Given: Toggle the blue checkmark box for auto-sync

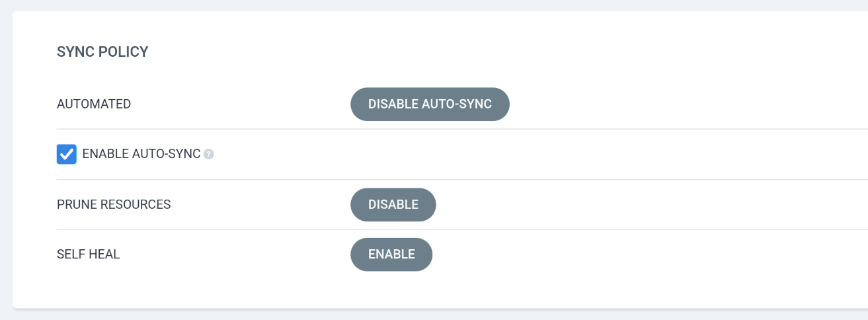Looking at the screenshot, I should click(67, 155).
